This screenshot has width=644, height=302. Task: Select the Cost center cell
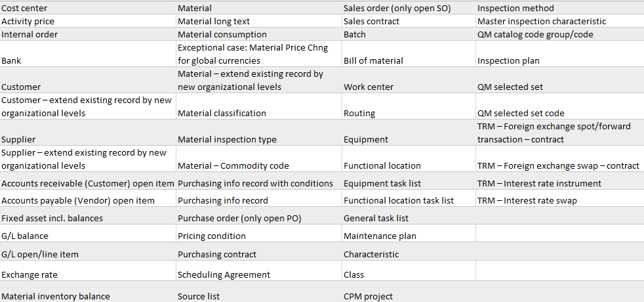click(25, 8)
